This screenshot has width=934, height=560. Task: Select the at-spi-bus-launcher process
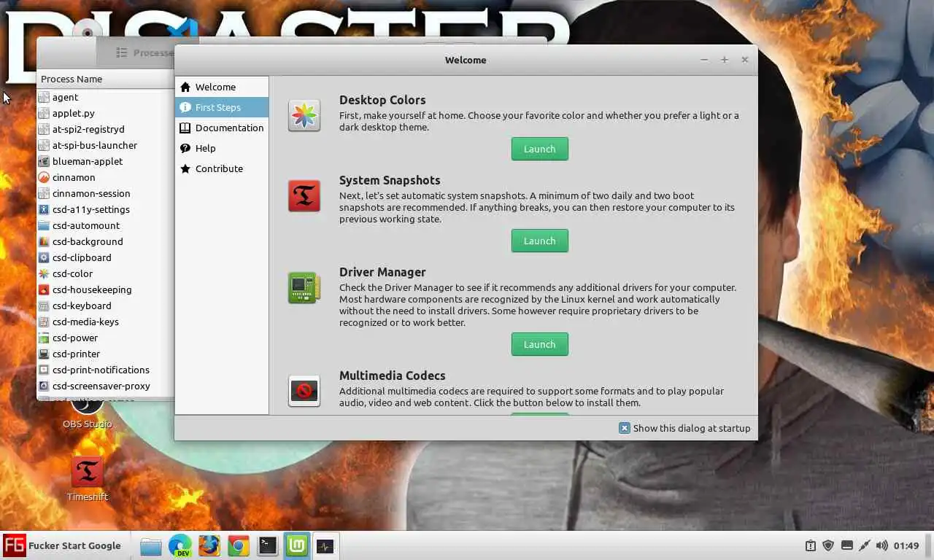coord(105,145)
